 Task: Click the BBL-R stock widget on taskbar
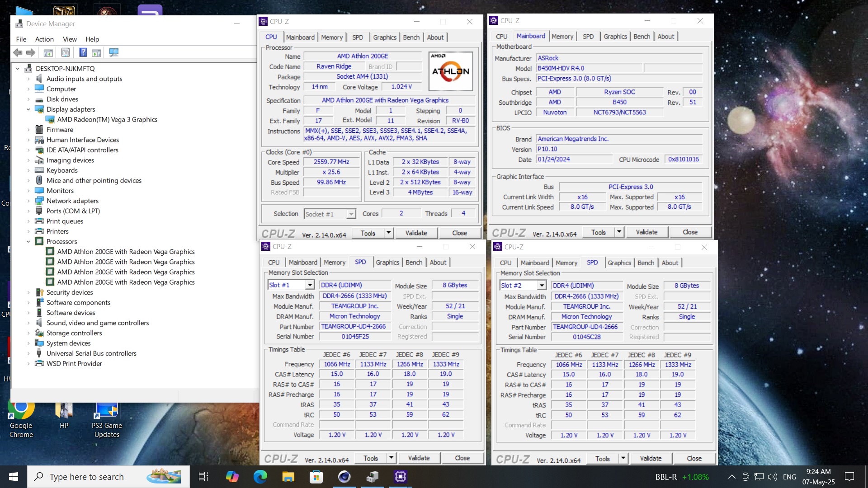(682, 477)
